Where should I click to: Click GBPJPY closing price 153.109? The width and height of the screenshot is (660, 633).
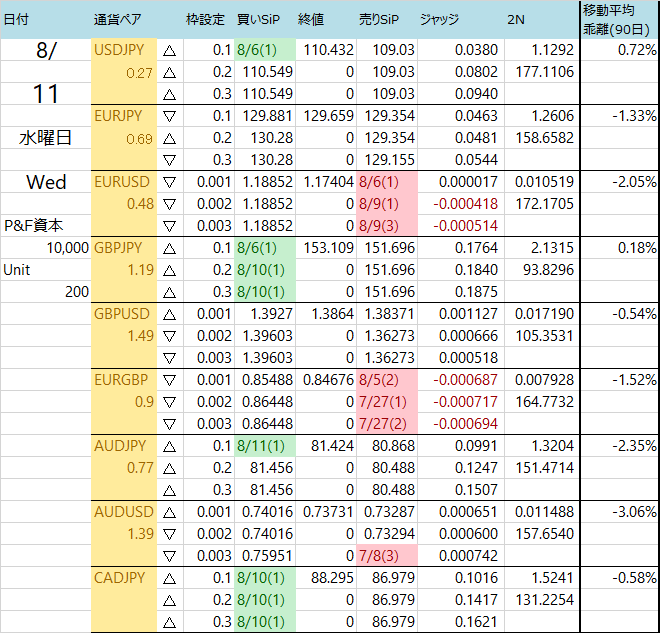click(328, 248)
